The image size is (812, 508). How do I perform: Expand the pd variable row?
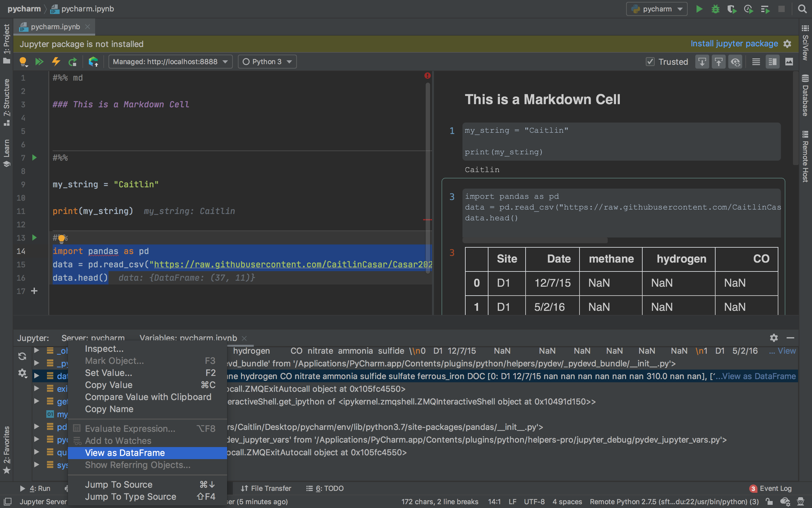[36, 427]
